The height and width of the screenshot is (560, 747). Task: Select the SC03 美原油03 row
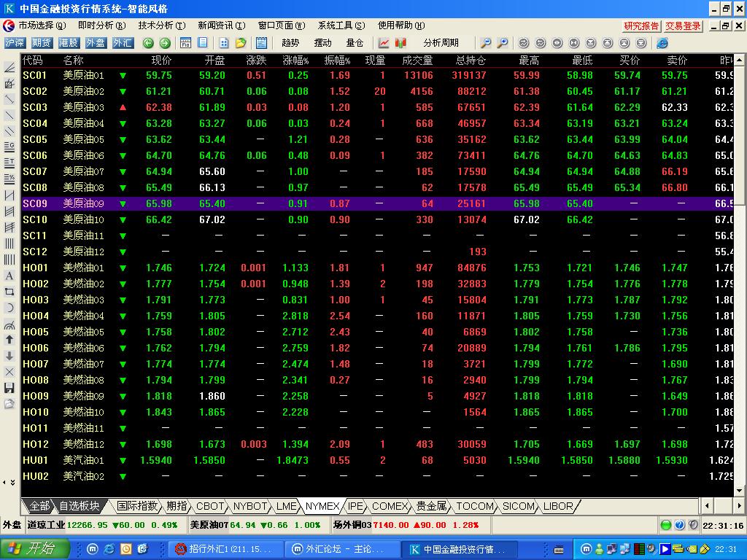pyautogui.click(x=377, y=108)
